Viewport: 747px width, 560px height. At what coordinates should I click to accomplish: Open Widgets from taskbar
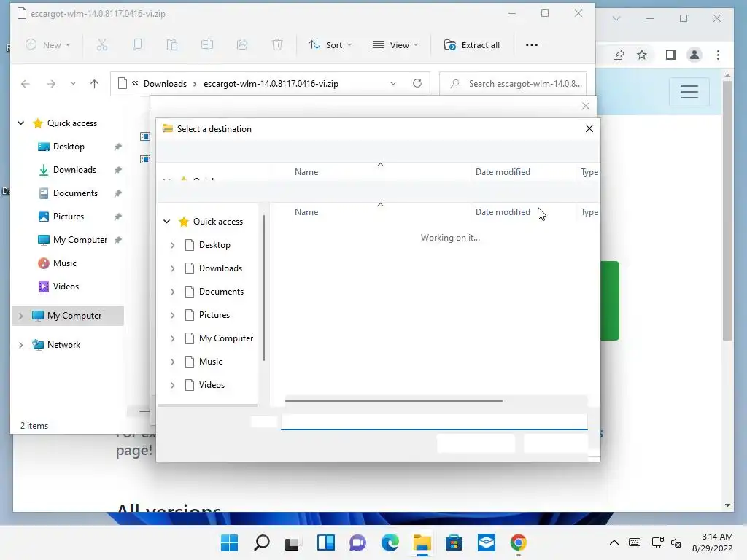[x=326, y=542]
